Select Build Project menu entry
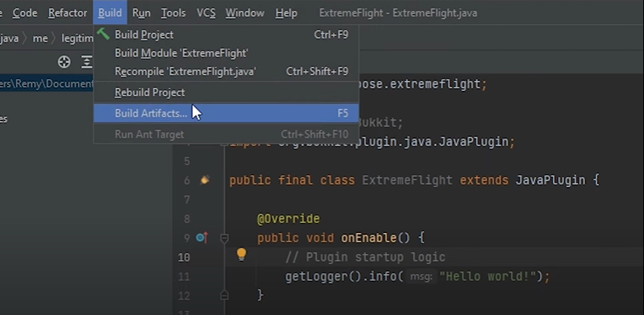644x315 pixels. [226, 35]
